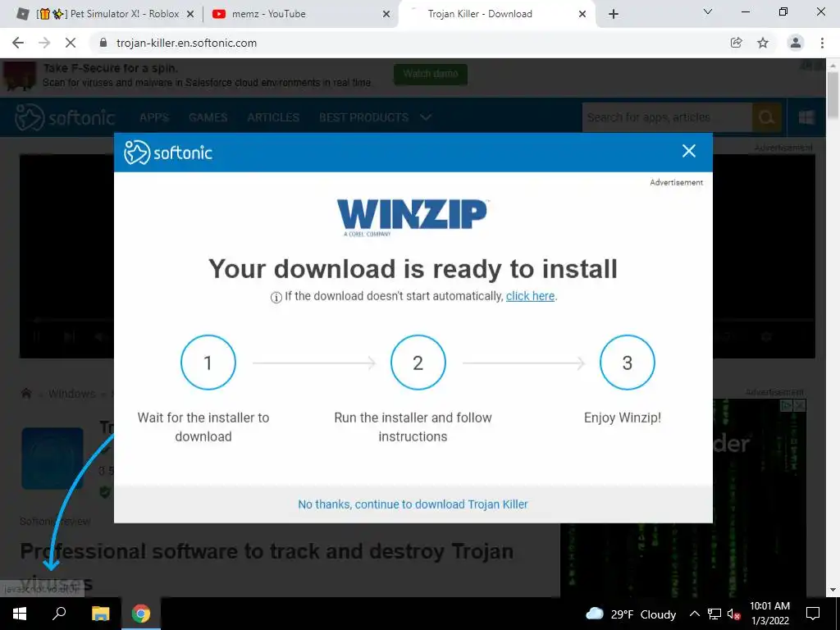Go forward to the next page
This screenshot has height=630, width=840.
point(44,43)
